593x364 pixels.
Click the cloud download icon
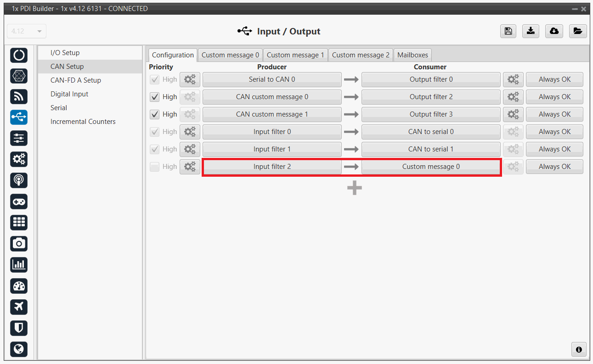click(554, 31)
